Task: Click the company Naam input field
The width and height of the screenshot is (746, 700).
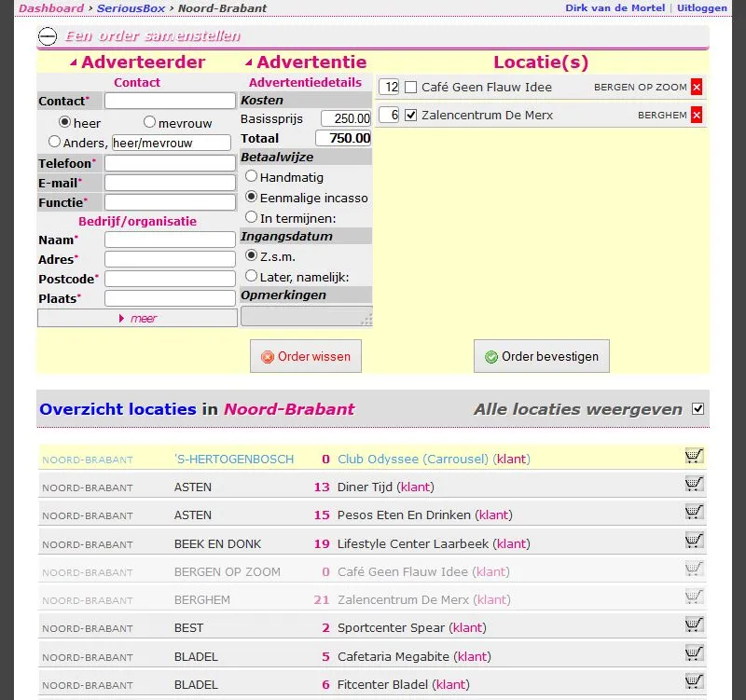Action: coord(170,240)
